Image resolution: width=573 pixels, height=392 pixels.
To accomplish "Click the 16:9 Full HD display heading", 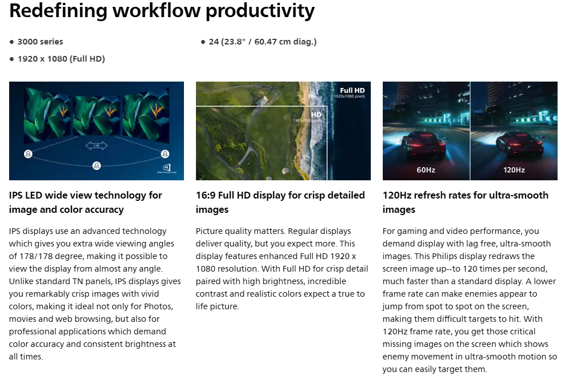I will [x=280, y=203].
